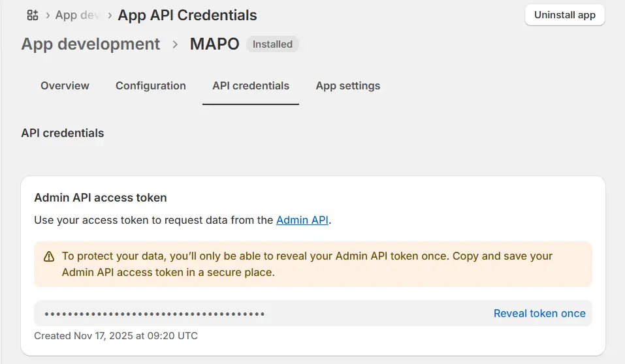Click the "Admin API access token" card heading

[101, 198]
